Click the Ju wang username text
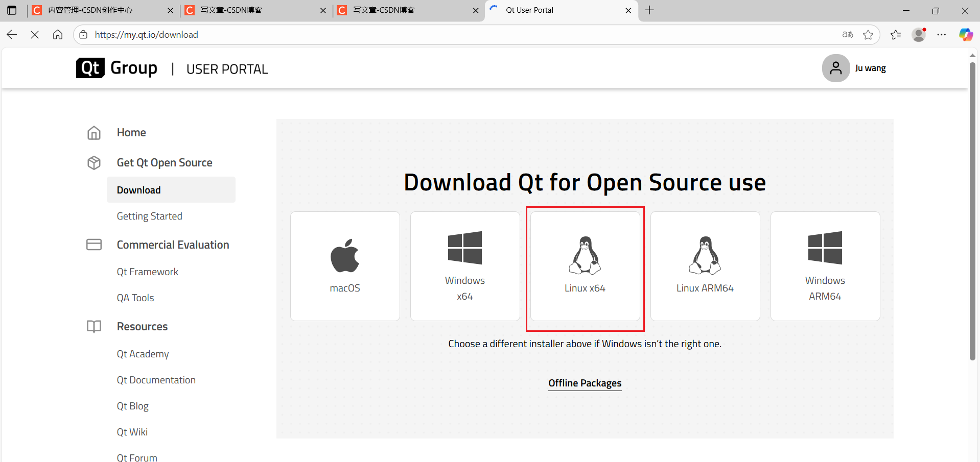 point(870,68)
